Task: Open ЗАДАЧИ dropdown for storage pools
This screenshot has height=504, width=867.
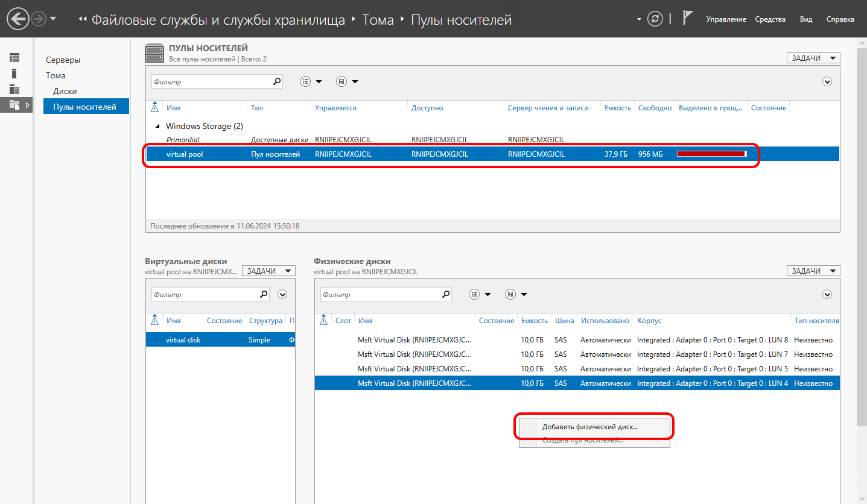Action: [x=813, y=58]
